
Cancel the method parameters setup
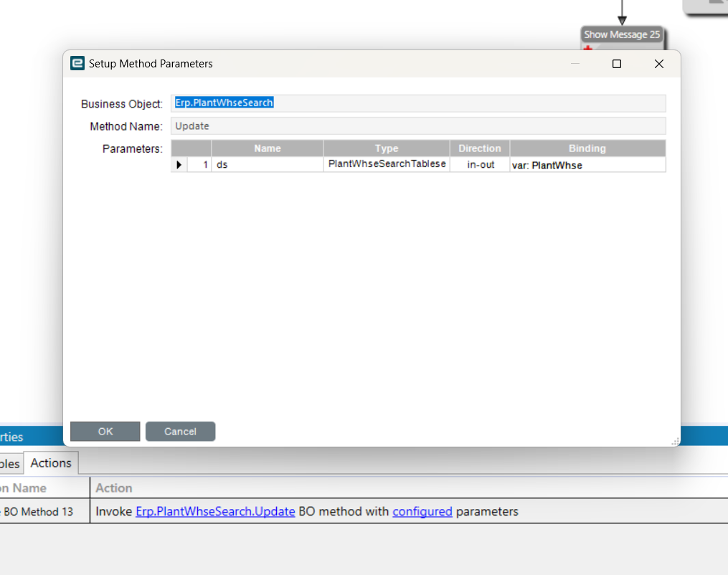[x=180, y=432]
